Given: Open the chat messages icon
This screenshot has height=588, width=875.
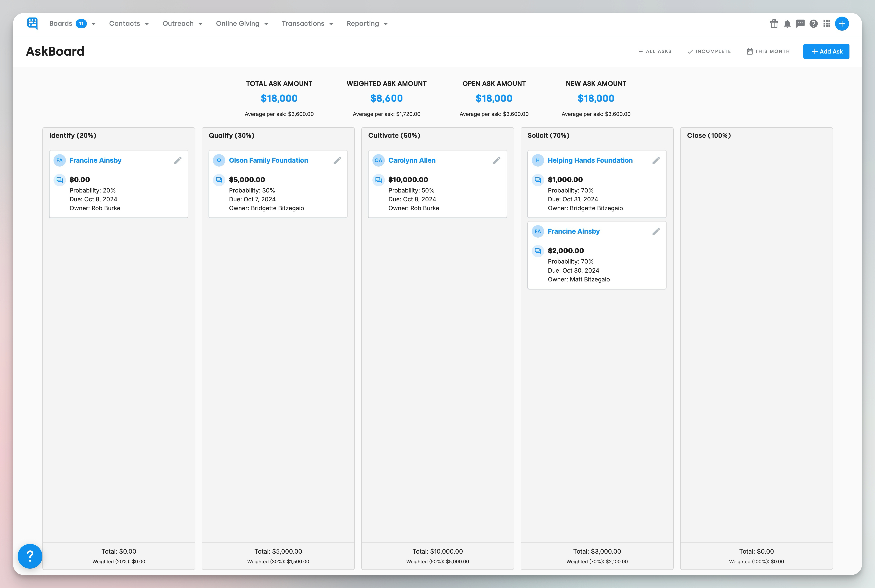Looking at the screenshot, I should [x=800, y=24].
